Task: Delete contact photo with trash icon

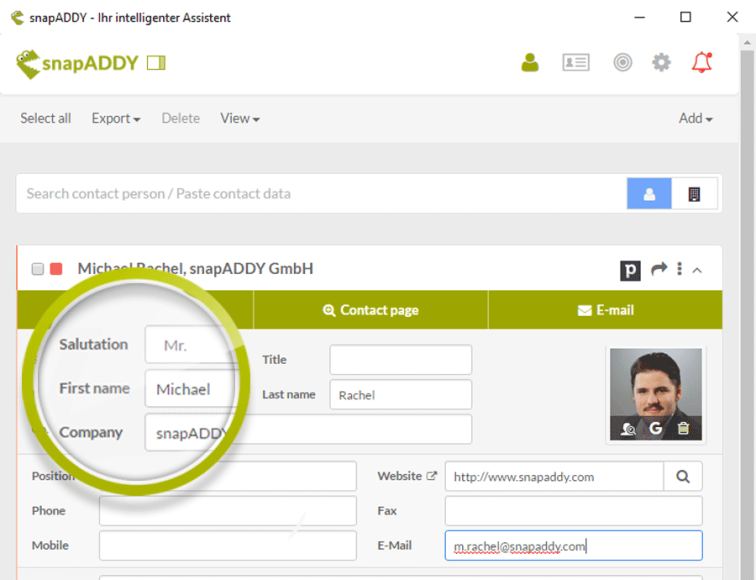Action: 684,428
